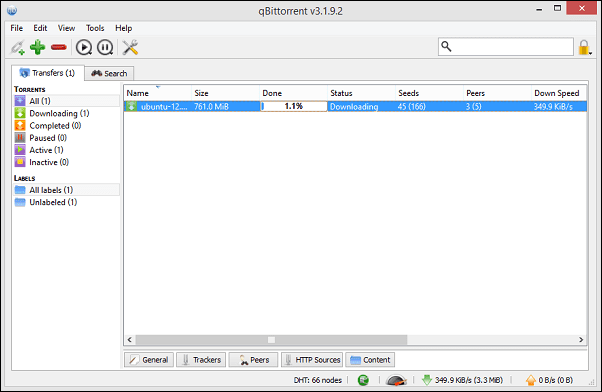Select the All (1) torrents filter
Screen dimensions: 602x392
click(67, 101)
